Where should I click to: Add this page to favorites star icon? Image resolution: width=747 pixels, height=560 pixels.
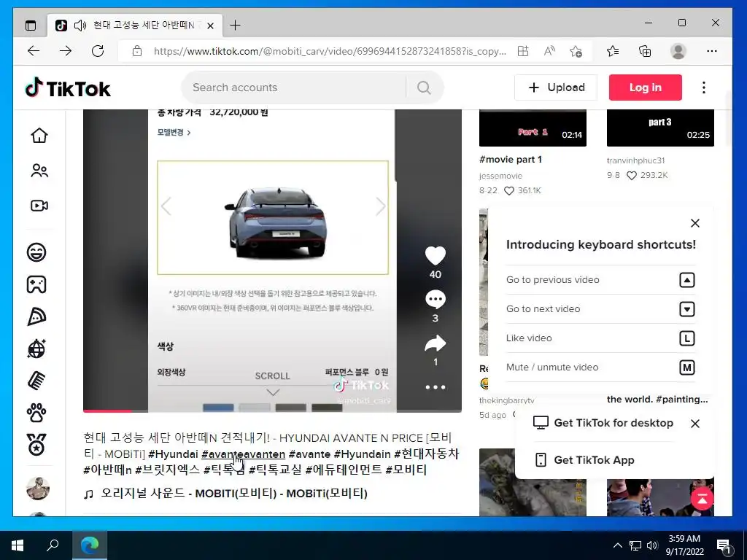click(576, 51)
